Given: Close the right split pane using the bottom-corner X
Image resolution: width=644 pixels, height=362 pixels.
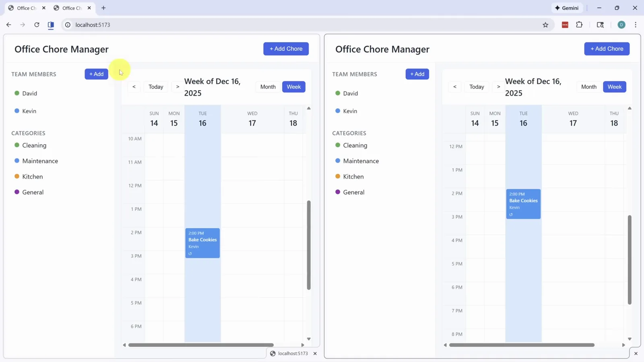Looking at the screenshot, I should coord(636,354).
